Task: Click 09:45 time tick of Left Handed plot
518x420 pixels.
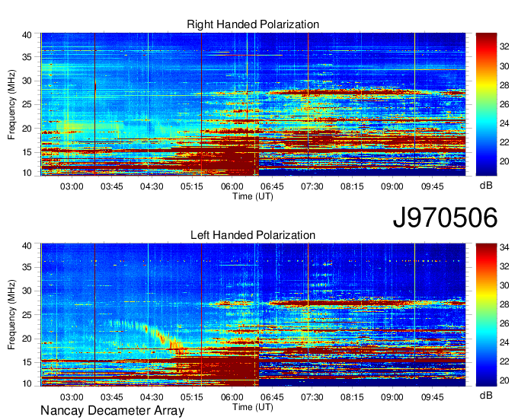Action: [x=433, y=397]
